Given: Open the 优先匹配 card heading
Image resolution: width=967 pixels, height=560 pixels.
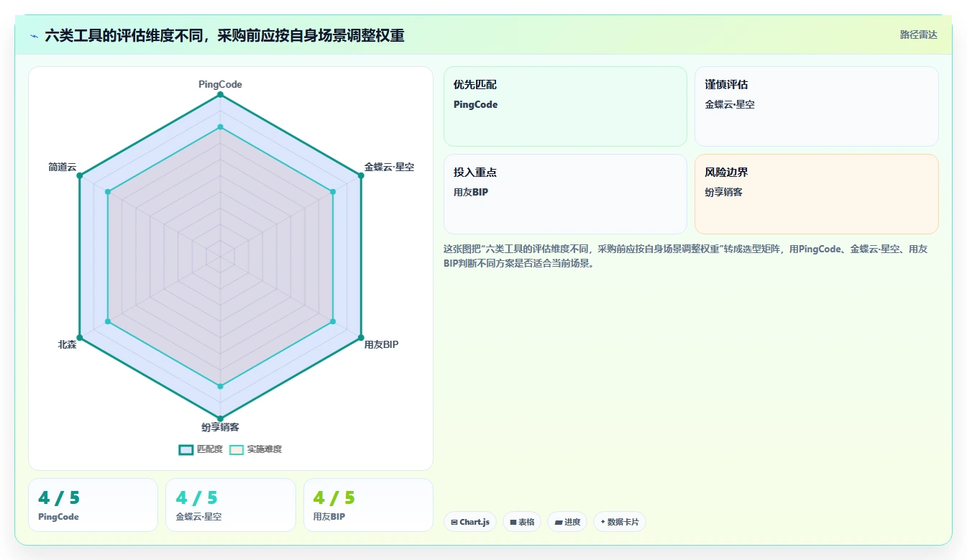Looking at the screenshot, I should [475, 85].
